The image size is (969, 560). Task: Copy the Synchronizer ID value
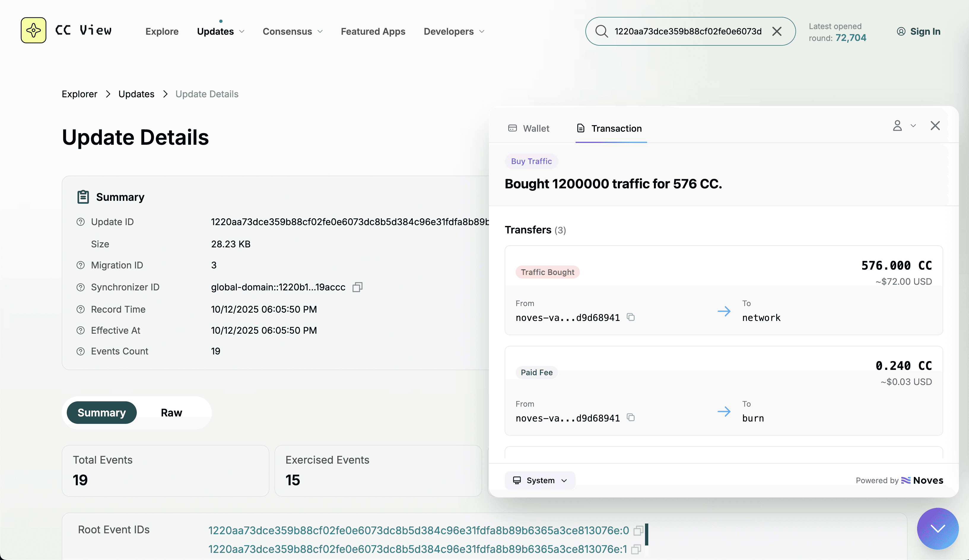(x=357, y=287)
